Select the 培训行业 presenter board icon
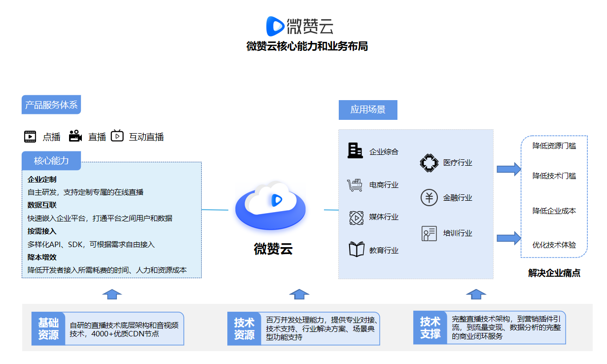Image resolution: width=607 pixels, height=364 pixels. 429,233
